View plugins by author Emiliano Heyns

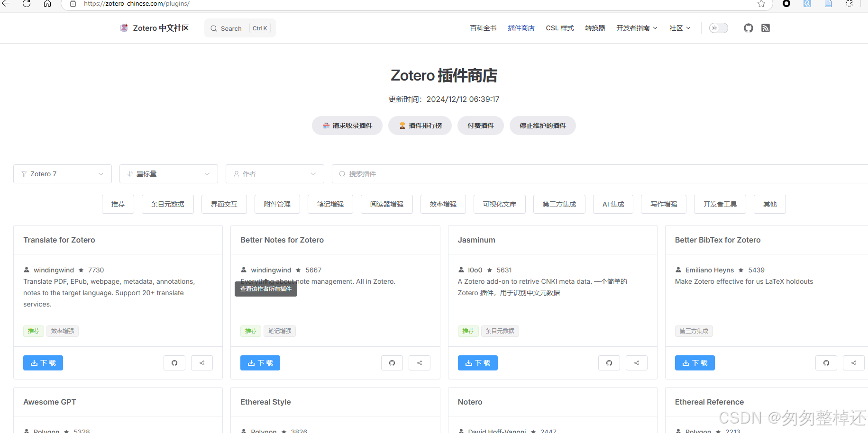point(710,270)
